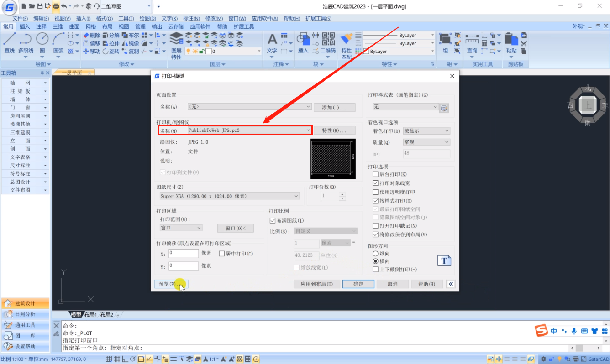Enable the 居中打印 checkbox
610x364 pixels.
pyautogui.click(x=222, y=253)
